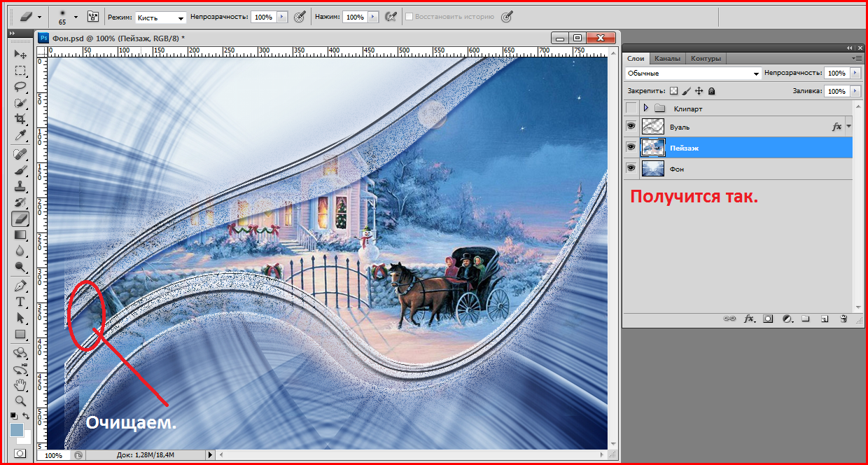The image size is (868, 465).
Task: Show the Клипарт group
Action: [631, 108]
